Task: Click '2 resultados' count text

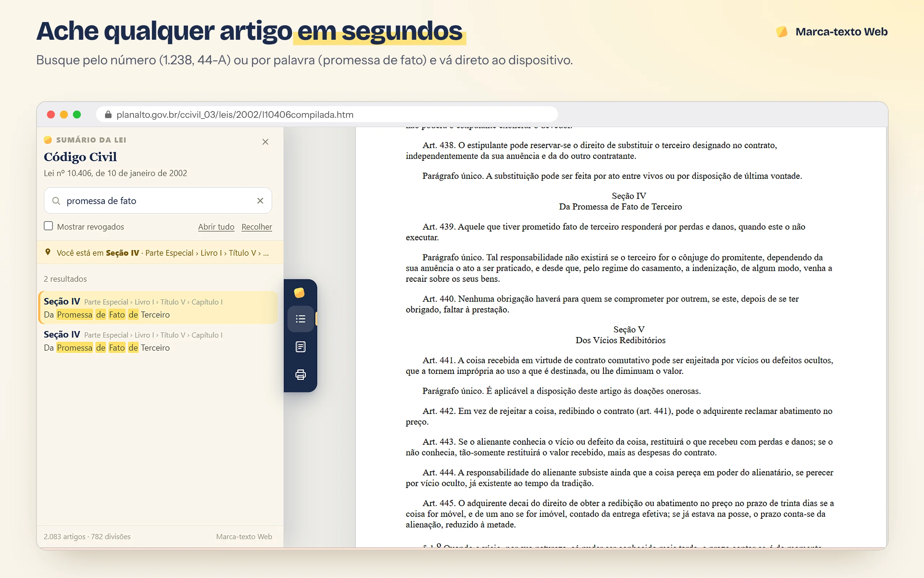Action: [x=65, y=279]
